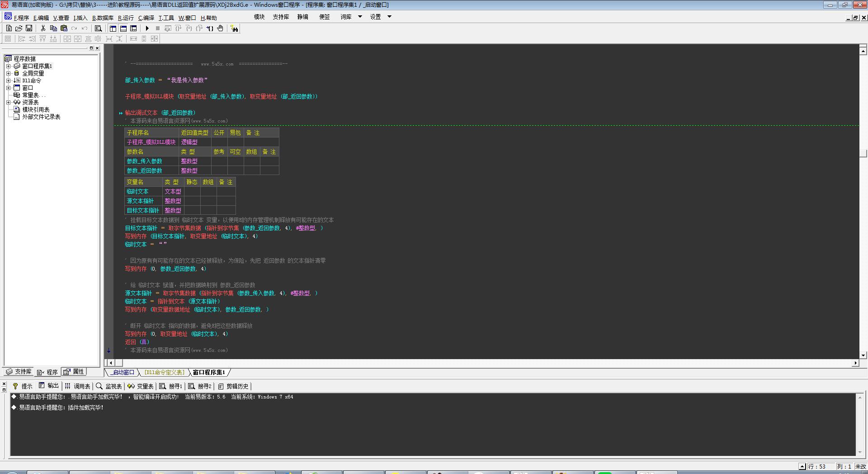The width and height of the screenshot is (868, 474).
Task: Open the 监视表 output tab
Action: click(109, 386)
